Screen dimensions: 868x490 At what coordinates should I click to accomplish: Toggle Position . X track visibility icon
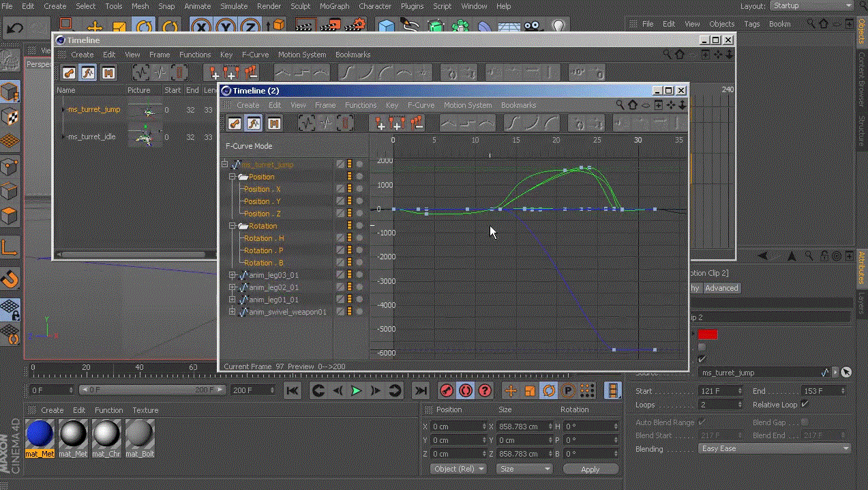point(340,189)
